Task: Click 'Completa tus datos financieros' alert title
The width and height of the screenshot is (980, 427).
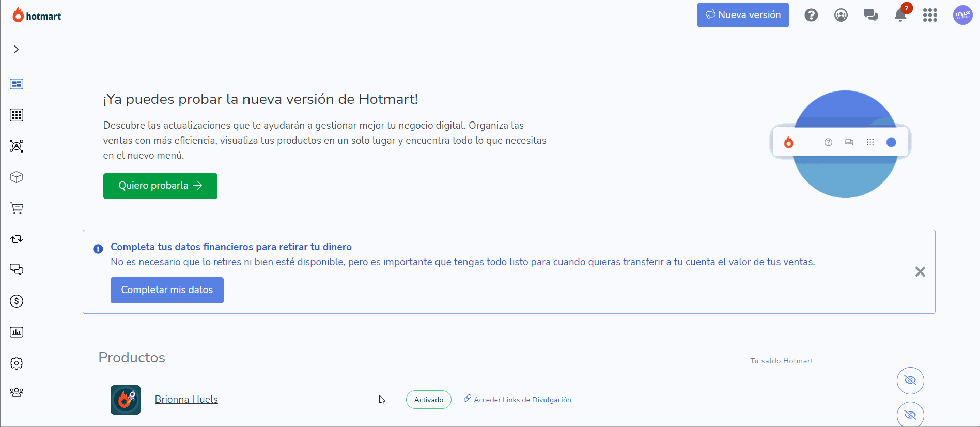Action: click(231, 247)
